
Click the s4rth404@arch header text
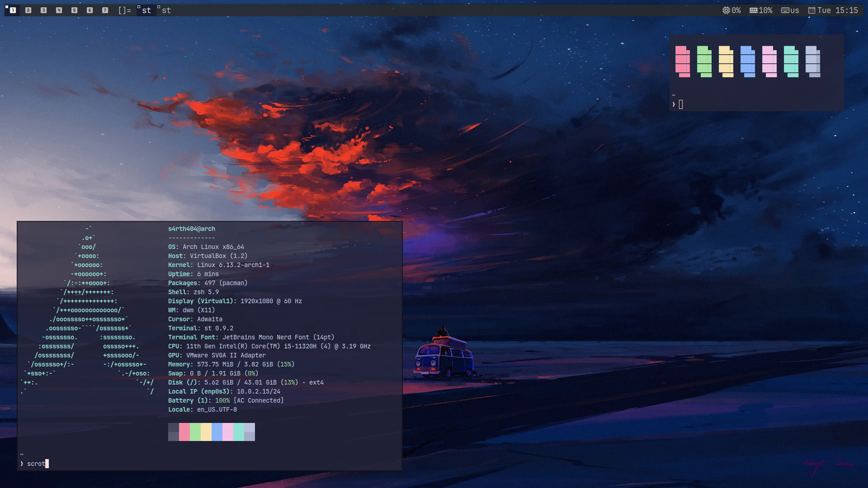click(x=192, y=229)
